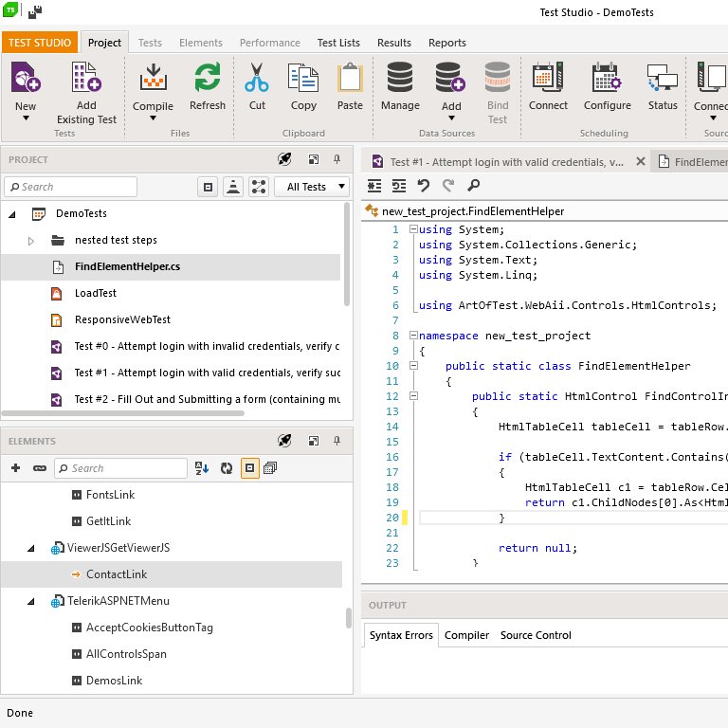Image resolution: width=728 pixels, height=728 pixels.
Task: Toggle the node graph button in Project toolbar
Action: 259,187
